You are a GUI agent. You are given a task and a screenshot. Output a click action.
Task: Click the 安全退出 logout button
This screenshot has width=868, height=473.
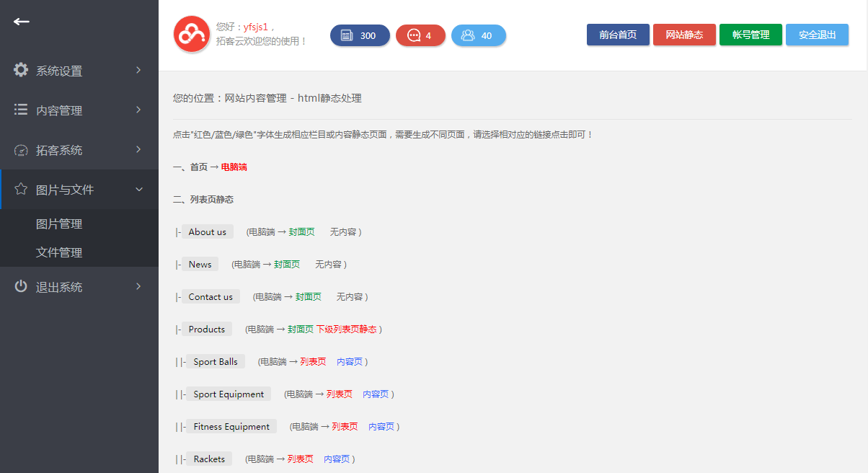point(817,34)
